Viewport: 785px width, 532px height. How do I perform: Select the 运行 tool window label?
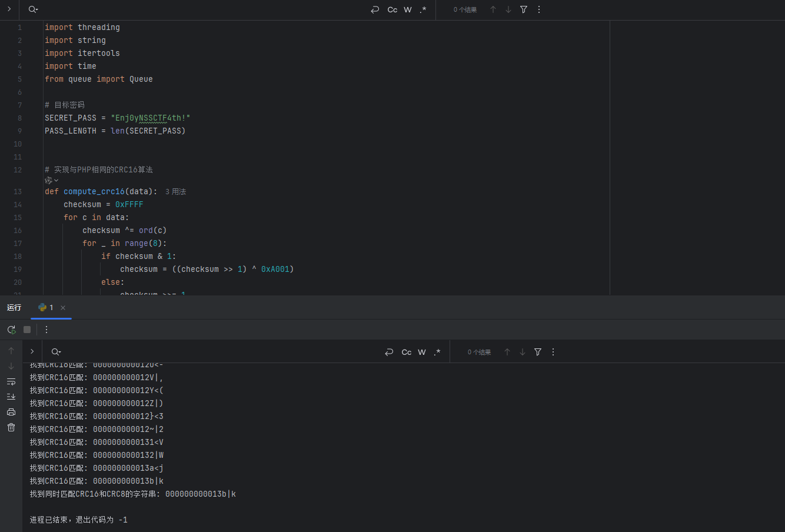(14, 307)
